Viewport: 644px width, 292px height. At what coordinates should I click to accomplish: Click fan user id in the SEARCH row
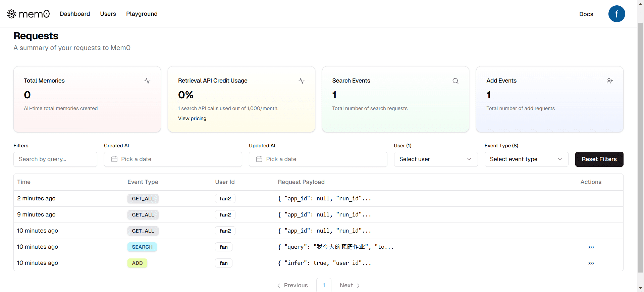coord(224,247)
